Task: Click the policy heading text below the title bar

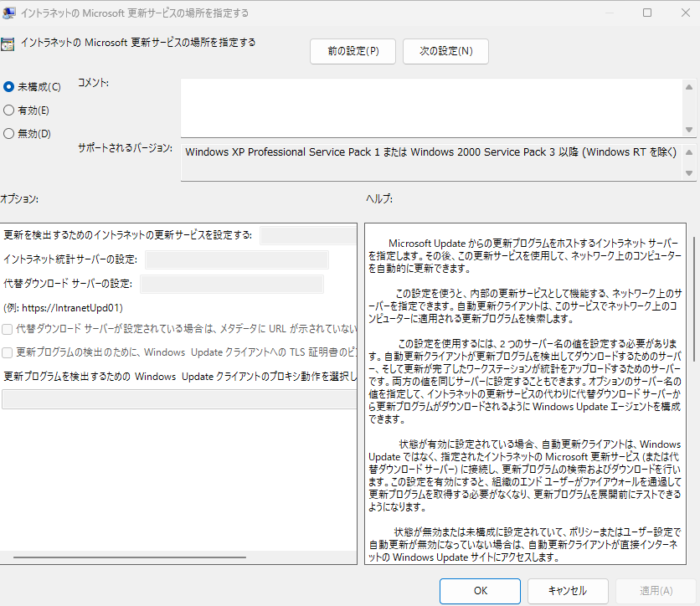Action: click(x=138, y=43)
